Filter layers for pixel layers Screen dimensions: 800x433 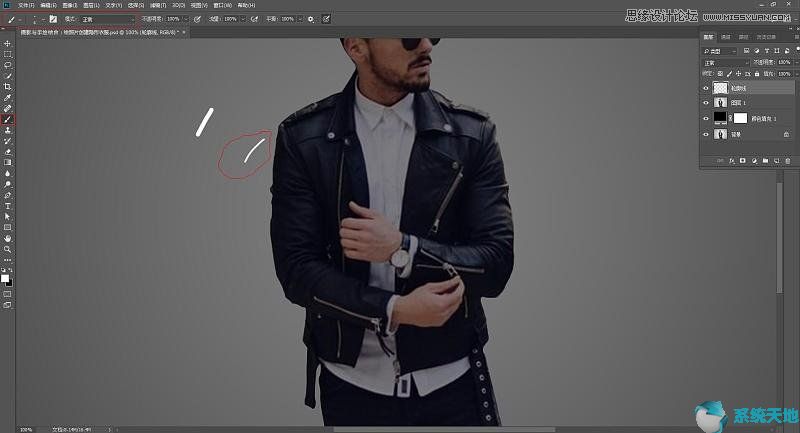[746, 51]
